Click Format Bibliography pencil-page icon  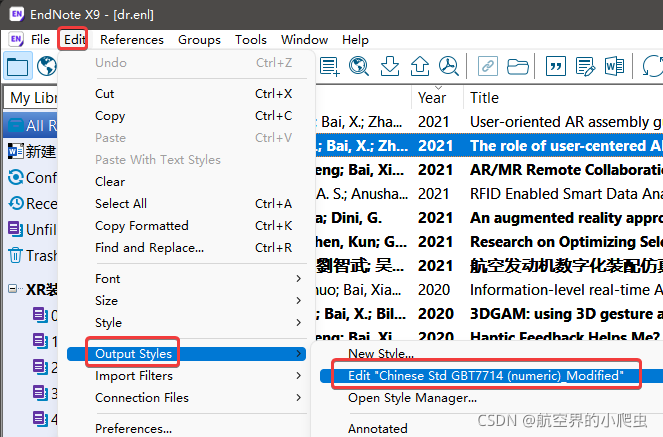585,66
